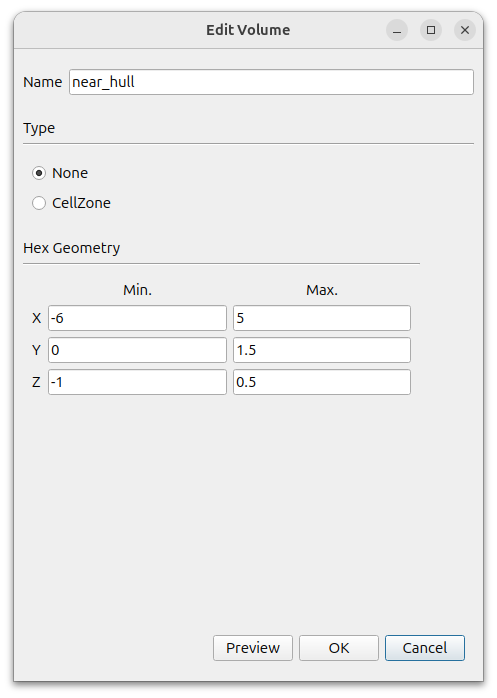The image size is (497, 698).
Task: Click the Z Max. field showing 0.5
Action: point(322,382)
